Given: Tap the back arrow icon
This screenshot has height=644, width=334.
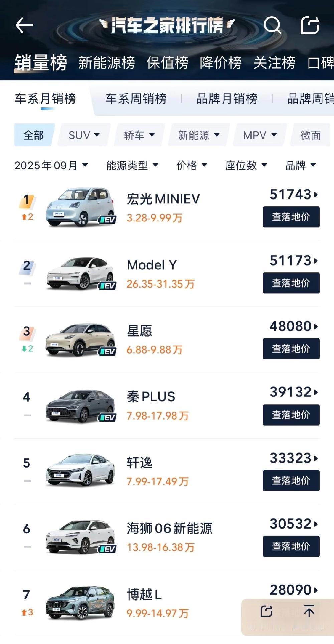Looking at the screenshot, I should [x=24, y=25].
